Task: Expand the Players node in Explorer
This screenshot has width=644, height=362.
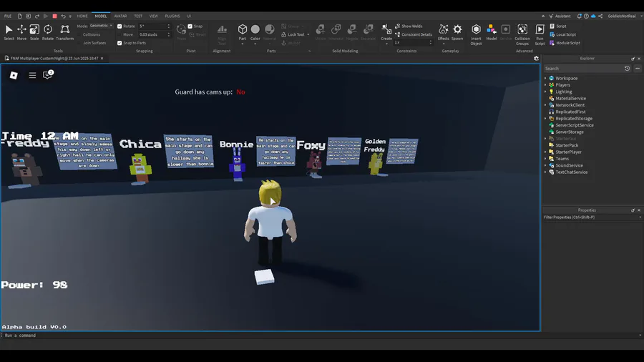Action: click(545, 85)
